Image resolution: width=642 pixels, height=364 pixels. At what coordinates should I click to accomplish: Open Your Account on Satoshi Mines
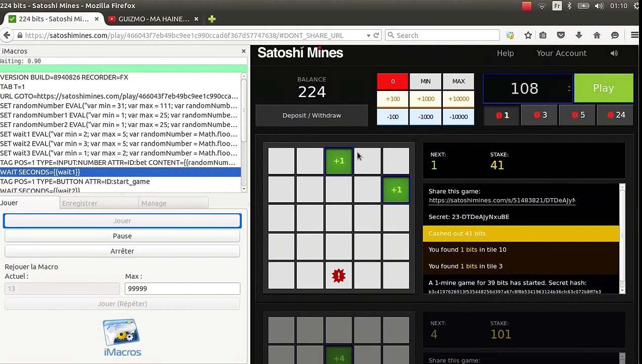click(x=562, y=53)
